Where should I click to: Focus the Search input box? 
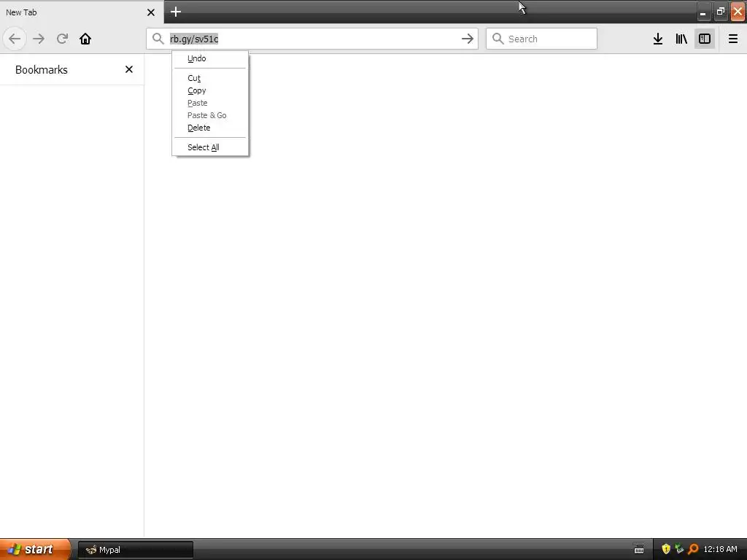pos(541,39)
